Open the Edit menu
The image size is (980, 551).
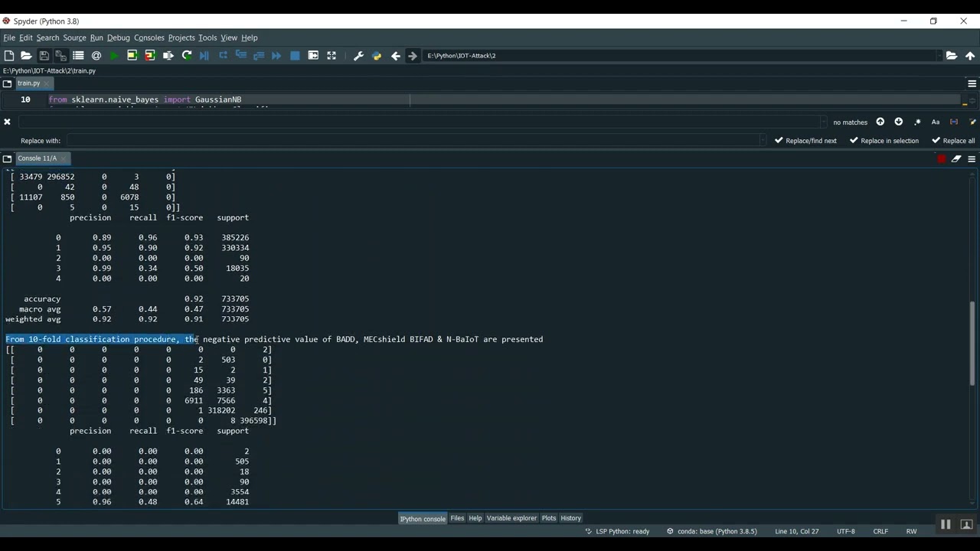tap(26, 37)
